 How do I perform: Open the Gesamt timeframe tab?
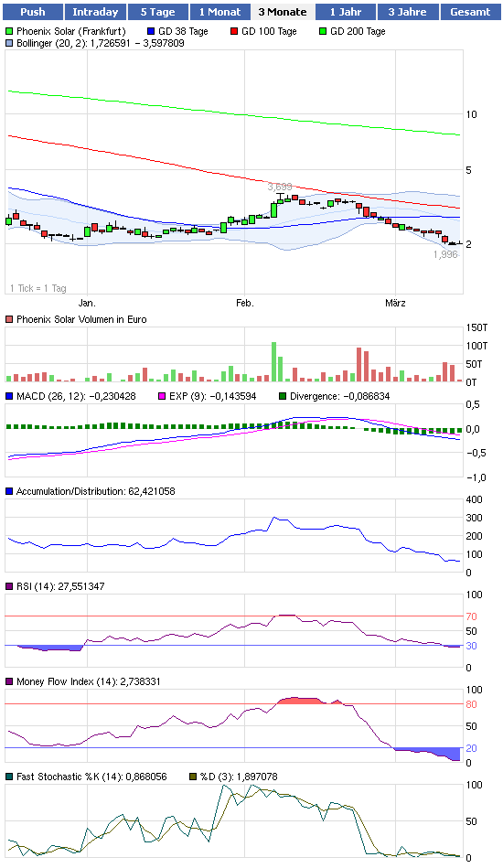tap(470, 12)
